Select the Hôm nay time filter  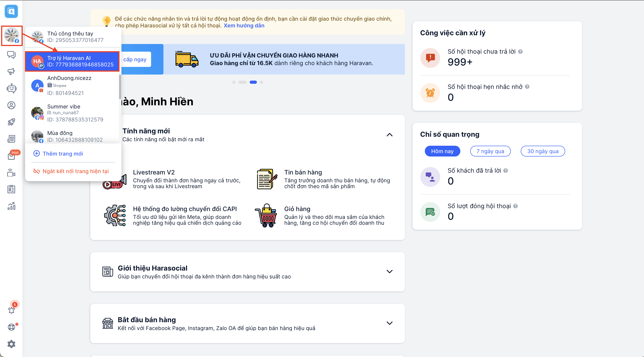[x=442, y=151]
